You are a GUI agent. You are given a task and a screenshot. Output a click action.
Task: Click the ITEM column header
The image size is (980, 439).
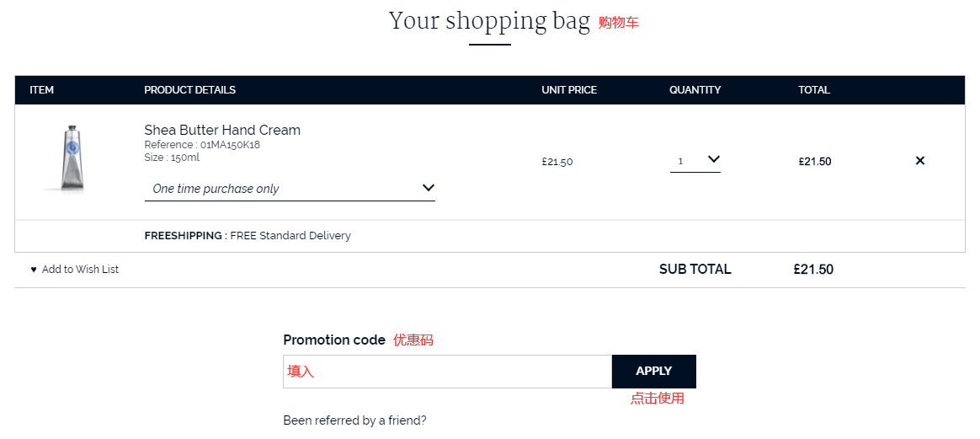pos(42,90)
